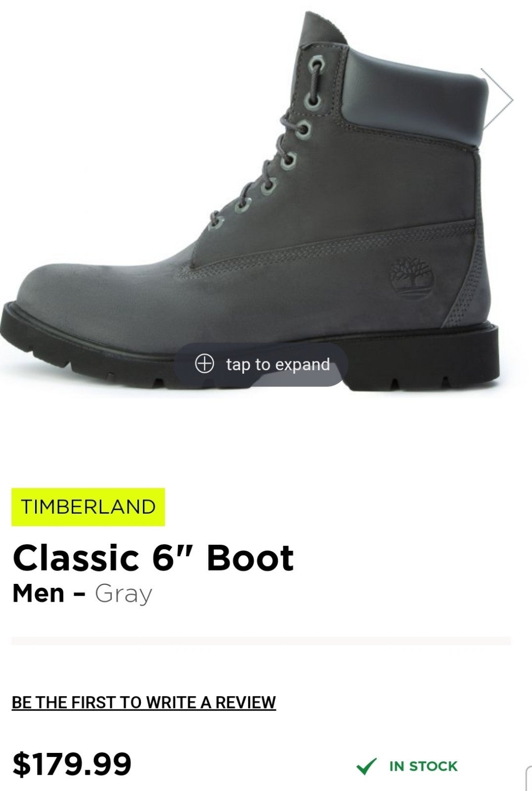Tap the plus icon in the expand pill
The image size is (532, 791).
pos(205,364)
